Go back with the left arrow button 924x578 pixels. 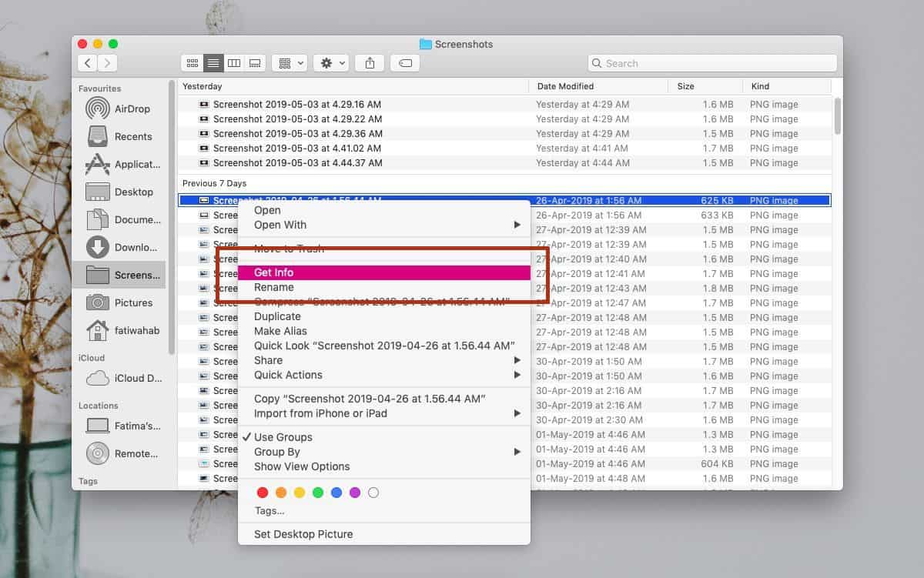[88, 63]
